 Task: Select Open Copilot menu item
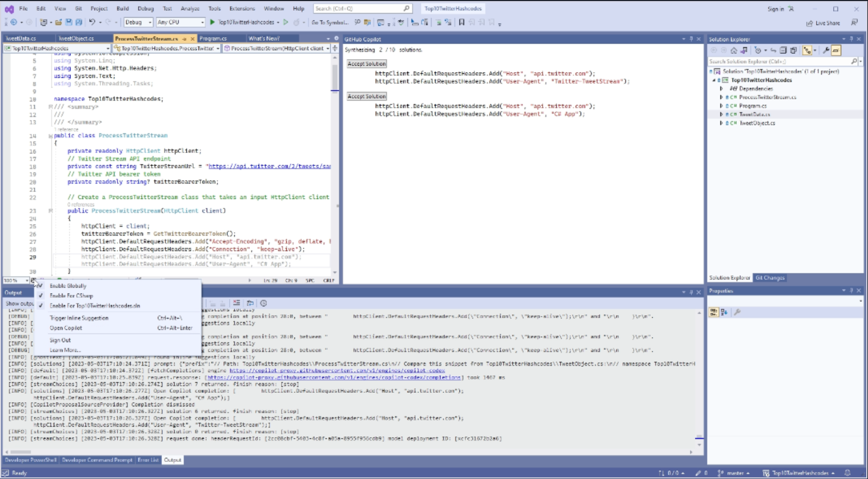click(117, 328)
